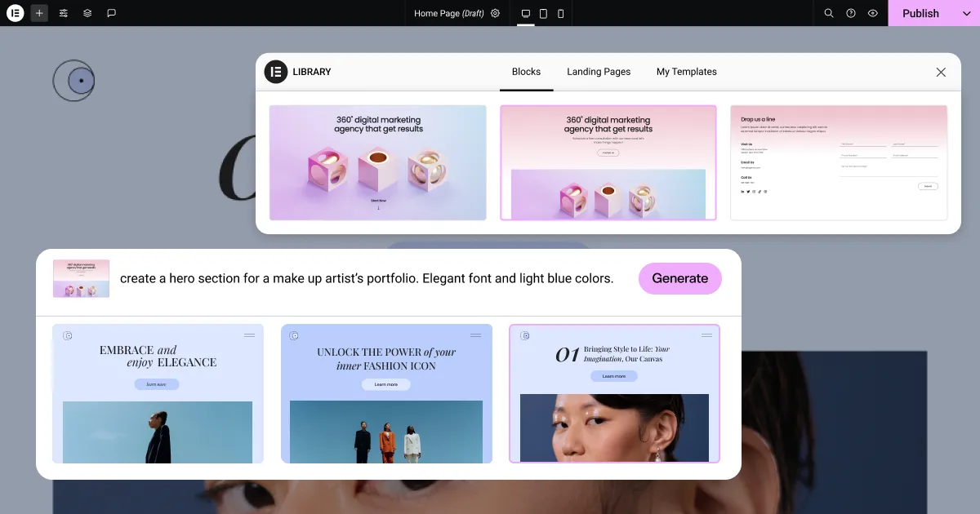Click the Generate button
The height and width of the screenshot is (514, 980).
point(680,278)
